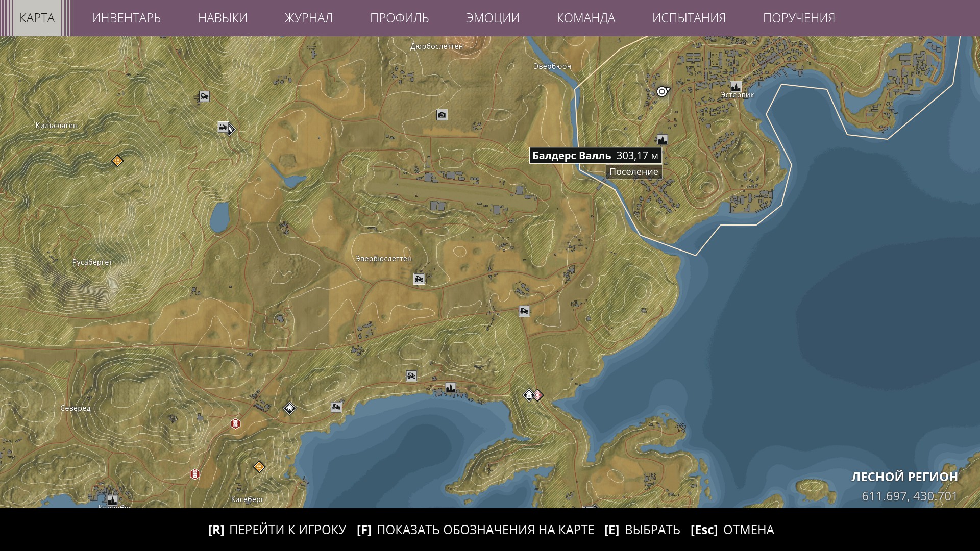Click the Эвербюон map label
This screenshot has width=980, height=551.
(553, 66)
